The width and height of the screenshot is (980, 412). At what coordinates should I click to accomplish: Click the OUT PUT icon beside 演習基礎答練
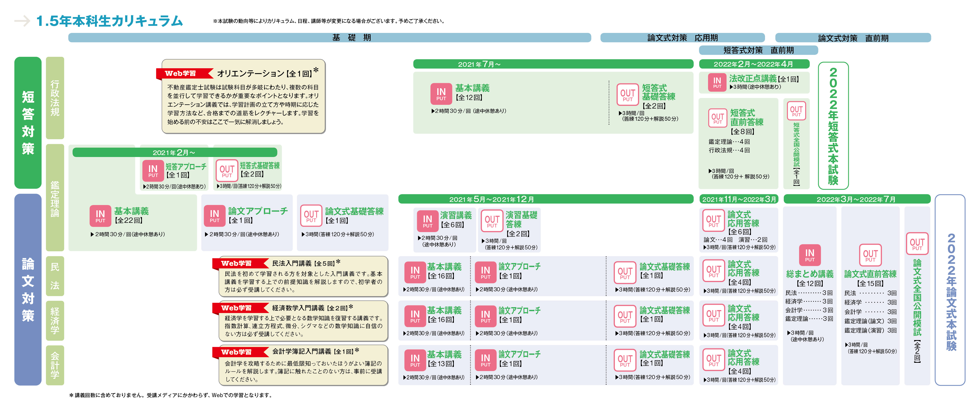tap(492, 221)
